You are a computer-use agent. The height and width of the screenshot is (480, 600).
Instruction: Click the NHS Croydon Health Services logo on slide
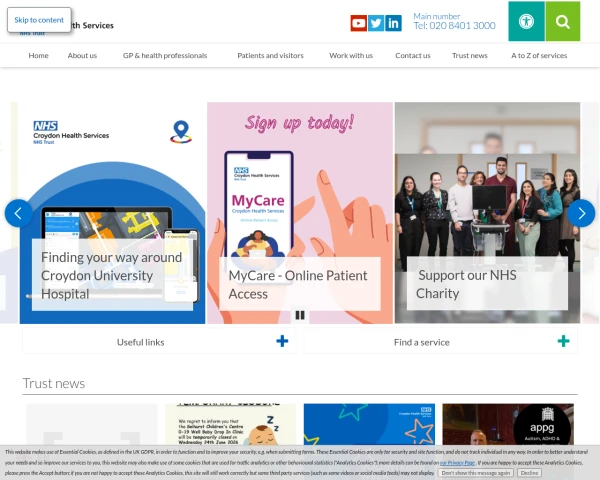pyautogui.click(x=71, y=132)
